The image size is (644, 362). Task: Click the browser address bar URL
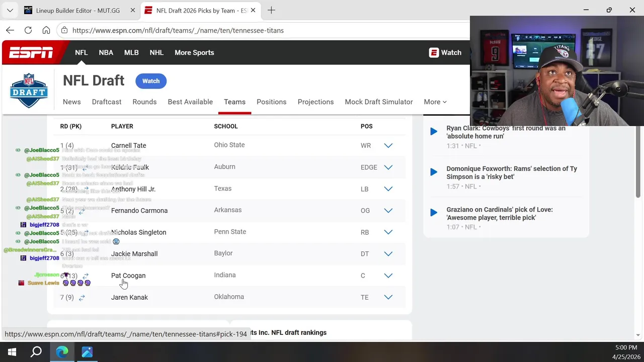point(178,30)
